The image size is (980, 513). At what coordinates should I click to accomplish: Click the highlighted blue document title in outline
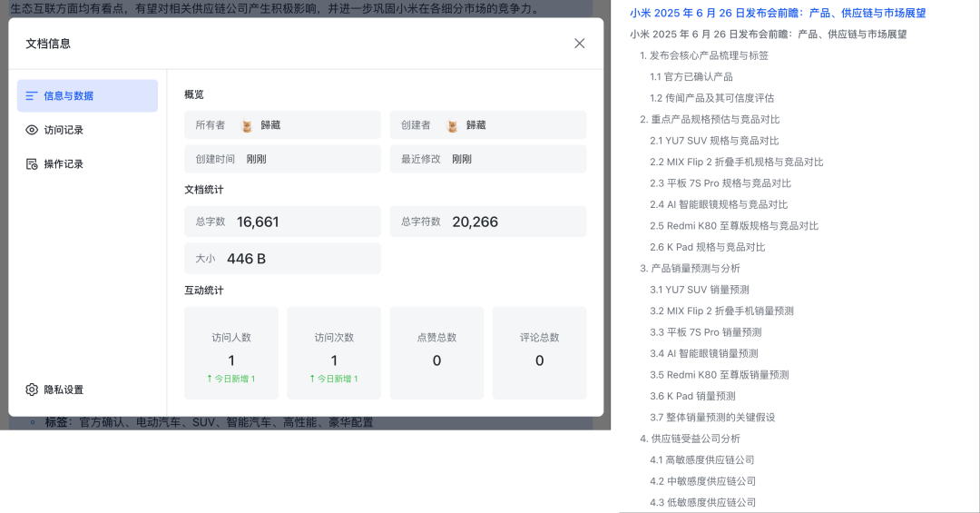tap(778, 13)
